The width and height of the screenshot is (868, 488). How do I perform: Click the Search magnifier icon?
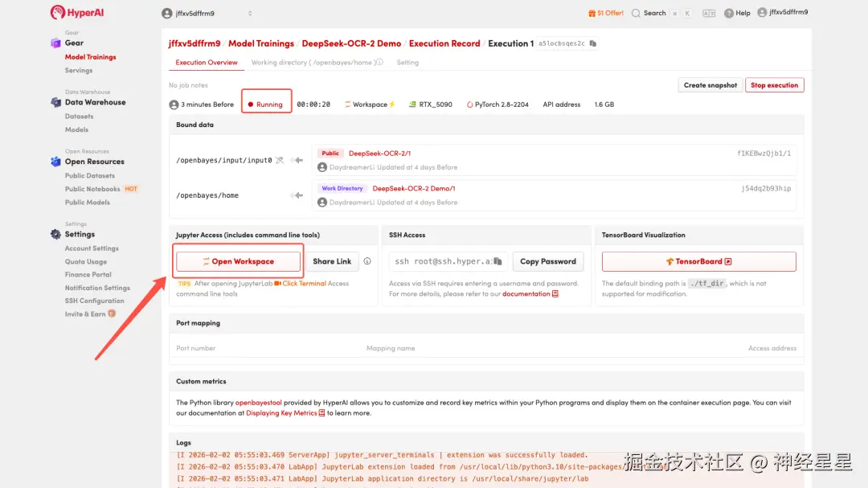(636, 13)
